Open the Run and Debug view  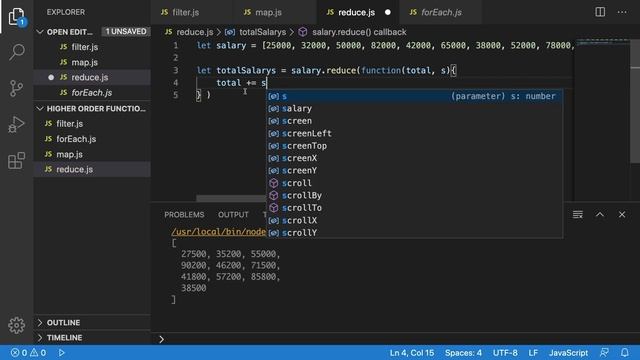tap(17, 124)
